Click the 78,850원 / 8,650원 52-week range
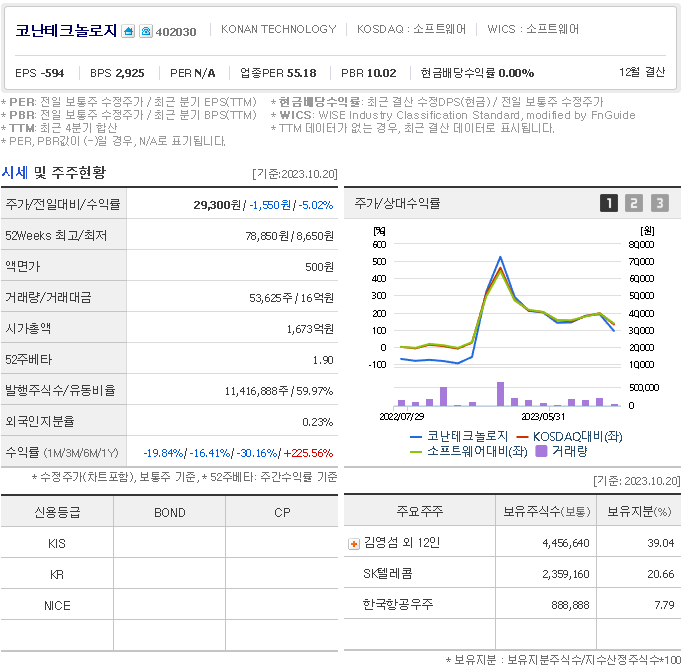 click(290, 236)
